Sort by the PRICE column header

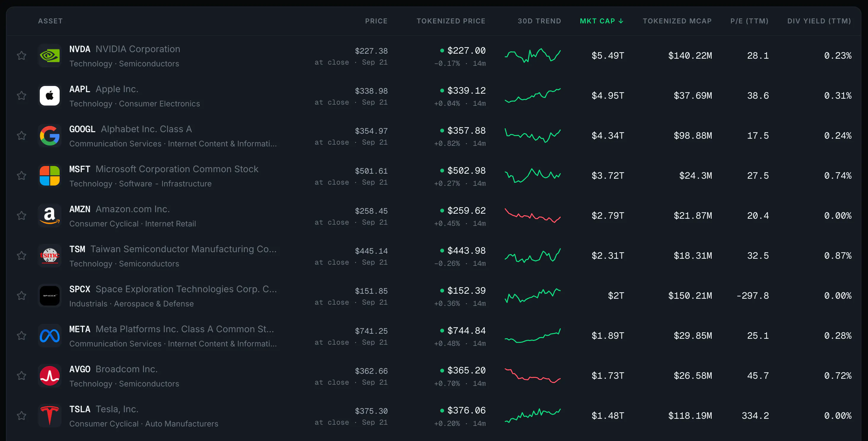coord(376,21)
